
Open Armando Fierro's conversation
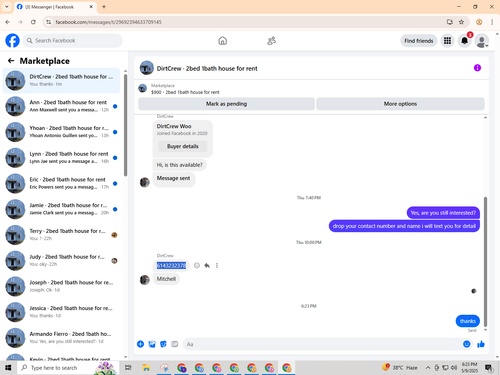61,337
